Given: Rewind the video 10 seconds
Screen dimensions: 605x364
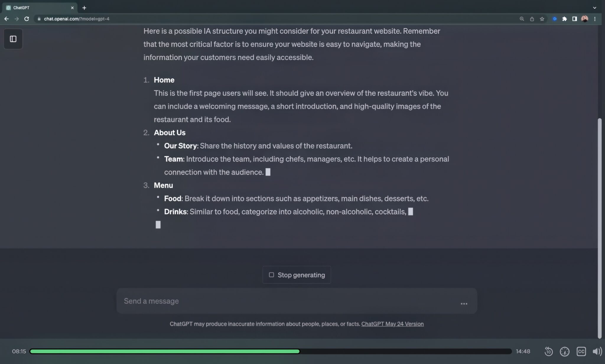Looking at the screenshot, I should click(x=549, y=351).
